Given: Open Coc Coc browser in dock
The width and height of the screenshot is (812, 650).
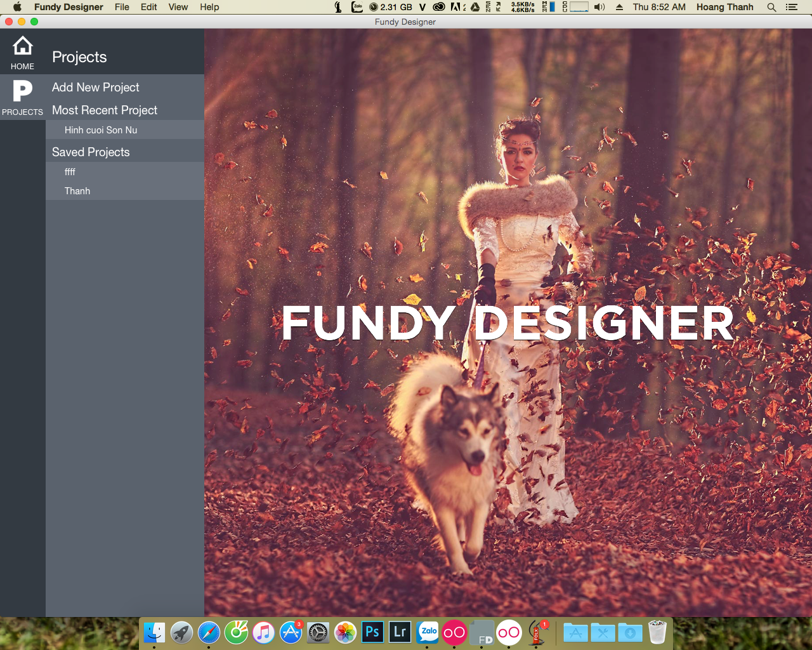Looking at the screenshot, I should (x=236, y=632).
